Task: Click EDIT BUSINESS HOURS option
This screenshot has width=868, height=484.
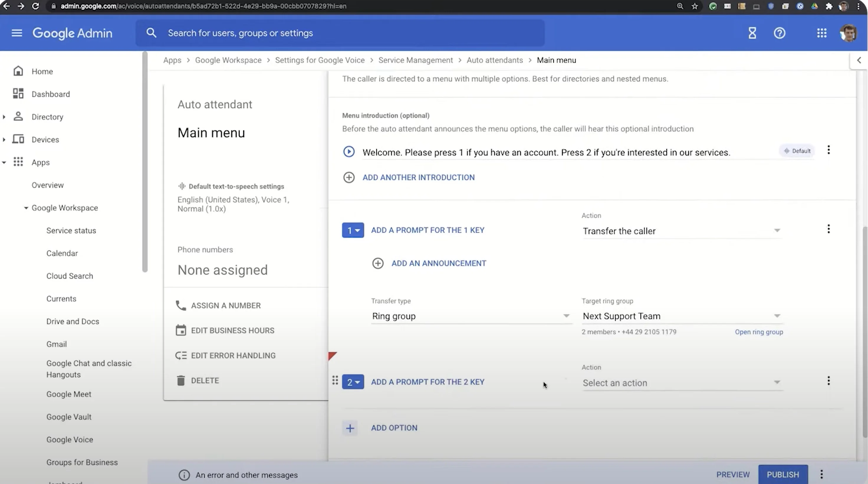Action: tap(232, 330)
